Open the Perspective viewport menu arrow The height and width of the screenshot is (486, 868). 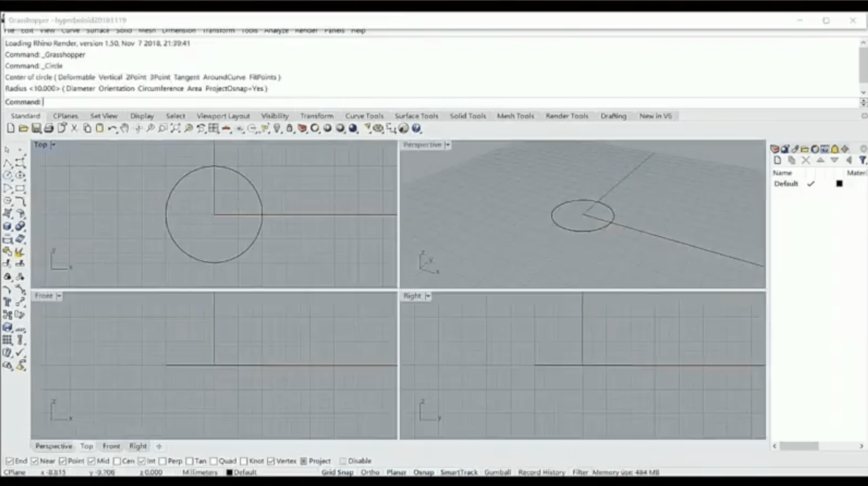448,145
